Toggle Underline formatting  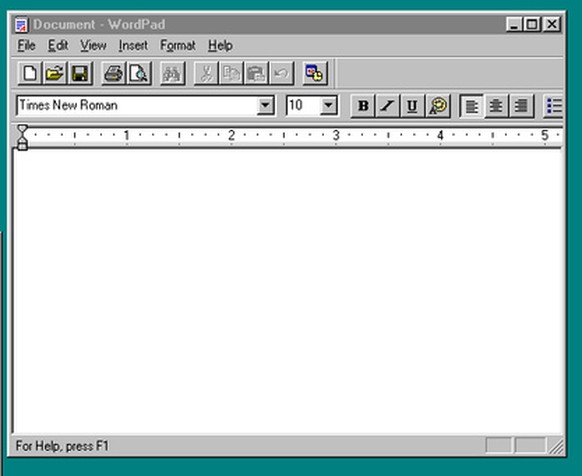pyautogui.click(x=412, y=106)
